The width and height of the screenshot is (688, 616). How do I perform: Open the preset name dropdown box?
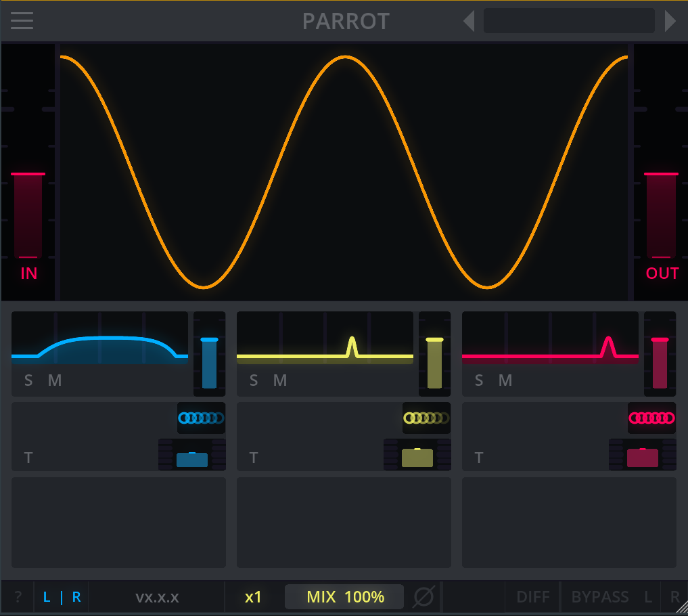[569, 20]
